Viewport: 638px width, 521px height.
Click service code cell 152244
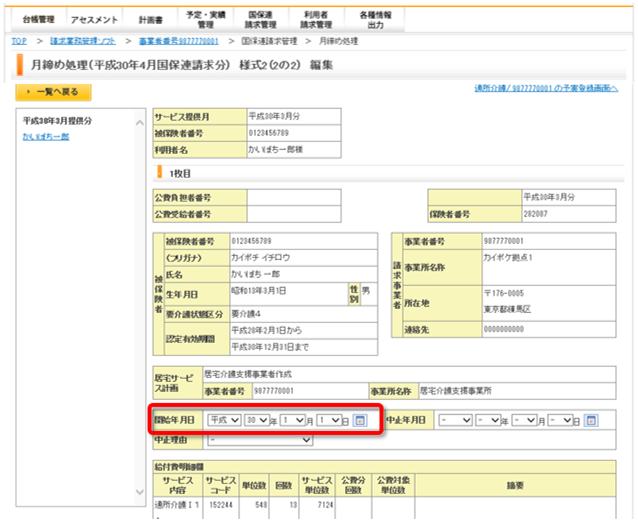(221, 505)
